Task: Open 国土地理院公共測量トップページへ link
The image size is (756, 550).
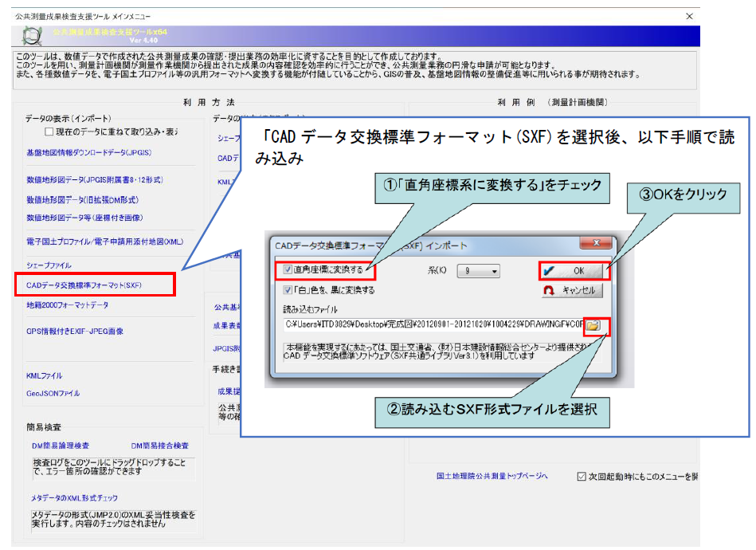Action: [492, 476]
